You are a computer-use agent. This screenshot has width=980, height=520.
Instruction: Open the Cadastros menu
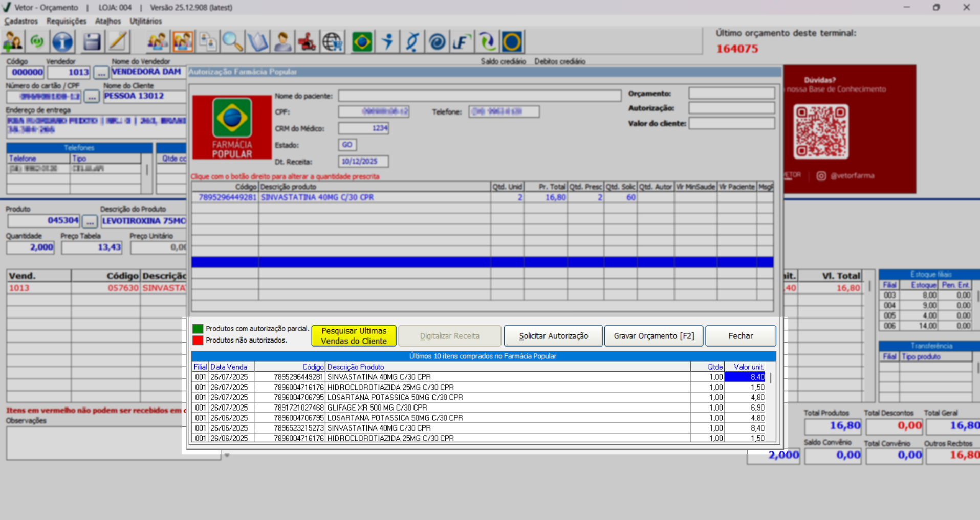tap(21, 21)
